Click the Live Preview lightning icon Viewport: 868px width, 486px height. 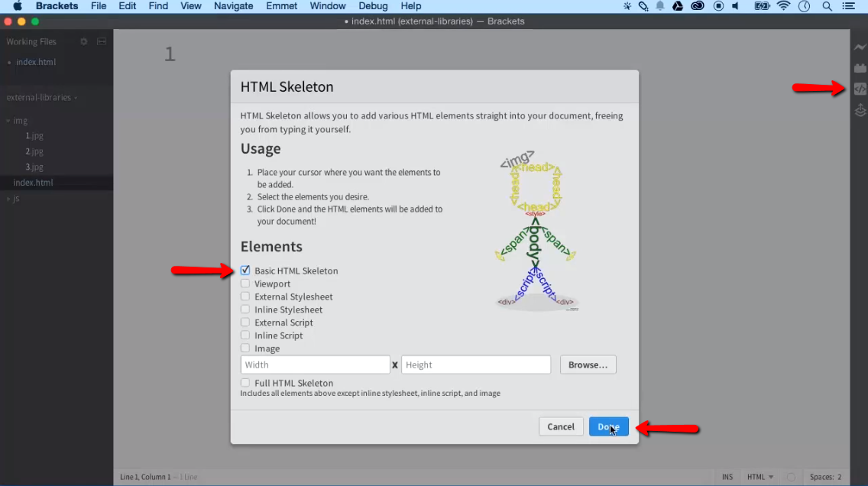coord(860,47)
